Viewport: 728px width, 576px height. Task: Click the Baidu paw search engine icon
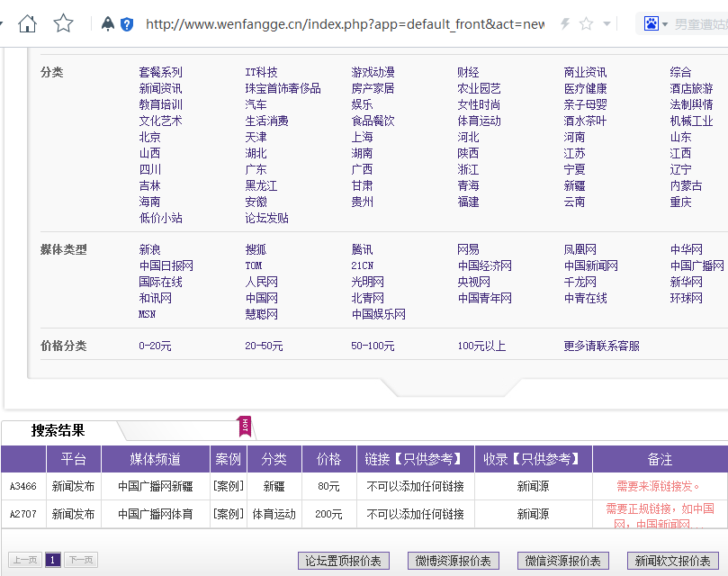tap(652, 23)
